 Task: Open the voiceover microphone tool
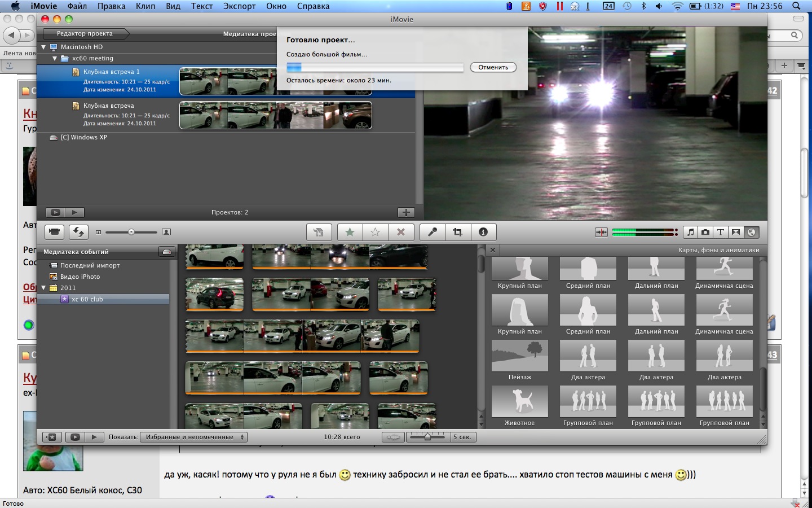(433, 232)
